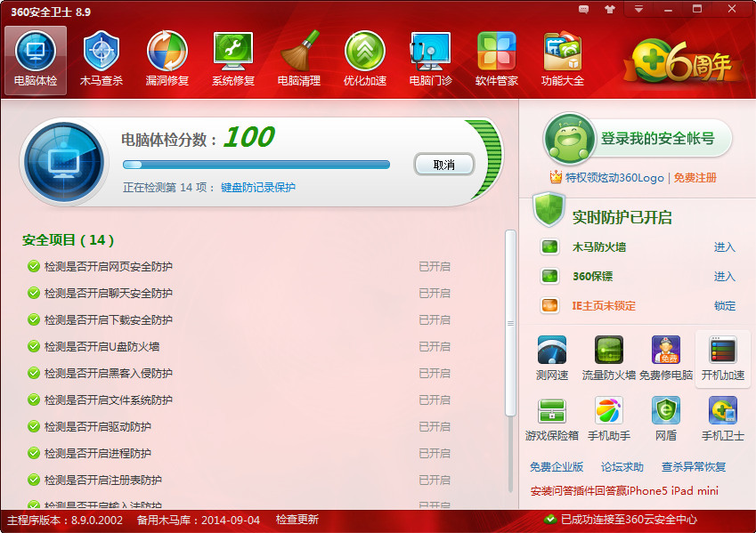Open the 木马查杀 trojan scan tool

102,59
